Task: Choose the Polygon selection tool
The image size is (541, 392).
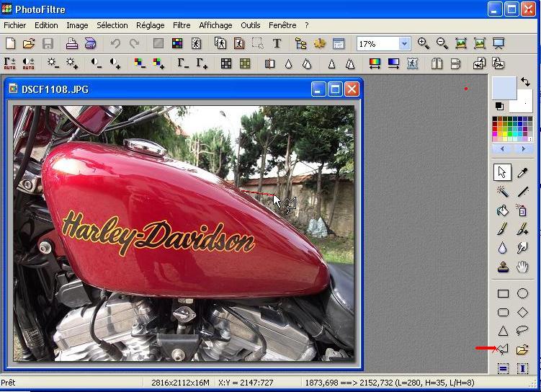Action: coord(503,349)
